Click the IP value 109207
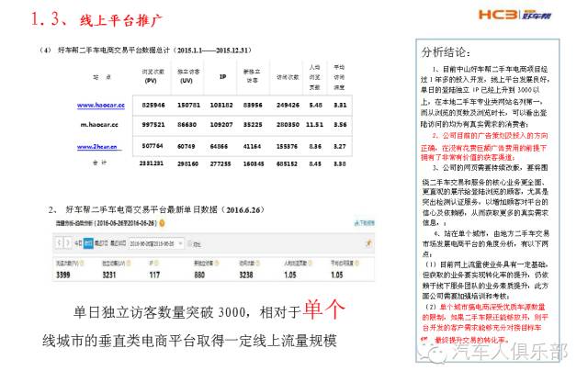 pyautogui.click(x=221, y=125)
